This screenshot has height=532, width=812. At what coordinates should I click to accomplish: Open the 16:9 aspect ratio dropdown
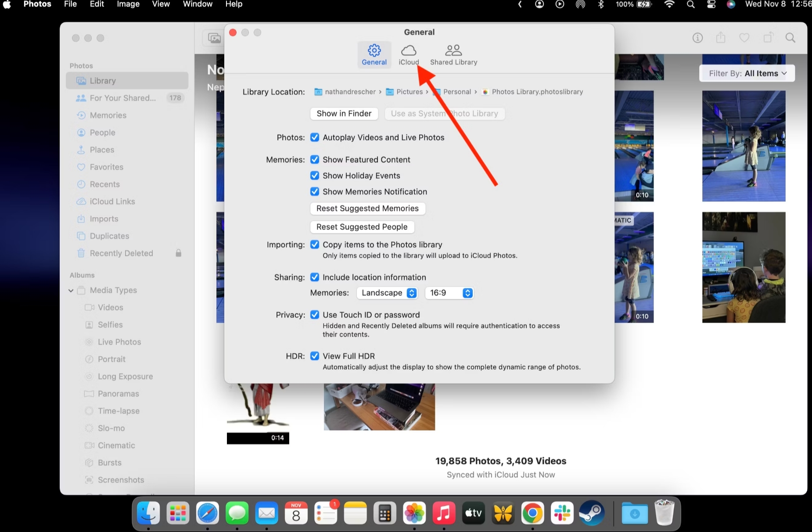click(449, 293)
